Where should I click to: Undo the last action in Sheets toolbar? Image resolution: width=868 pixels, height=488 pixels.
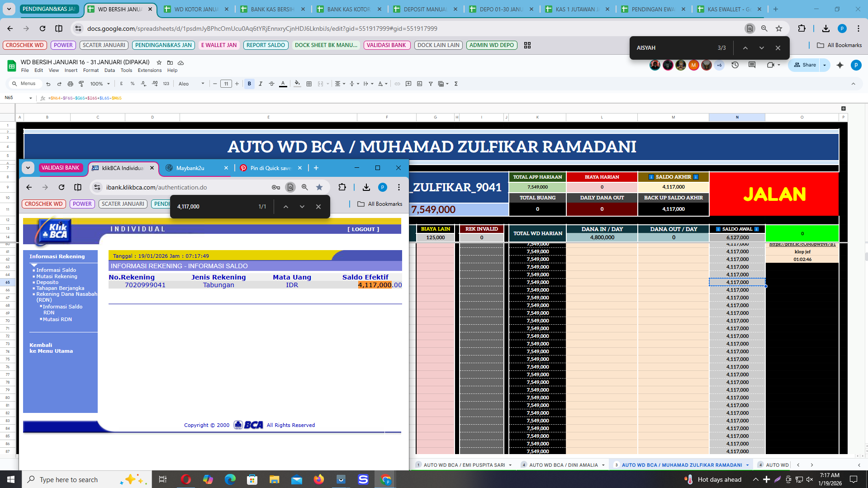[48, 84]
